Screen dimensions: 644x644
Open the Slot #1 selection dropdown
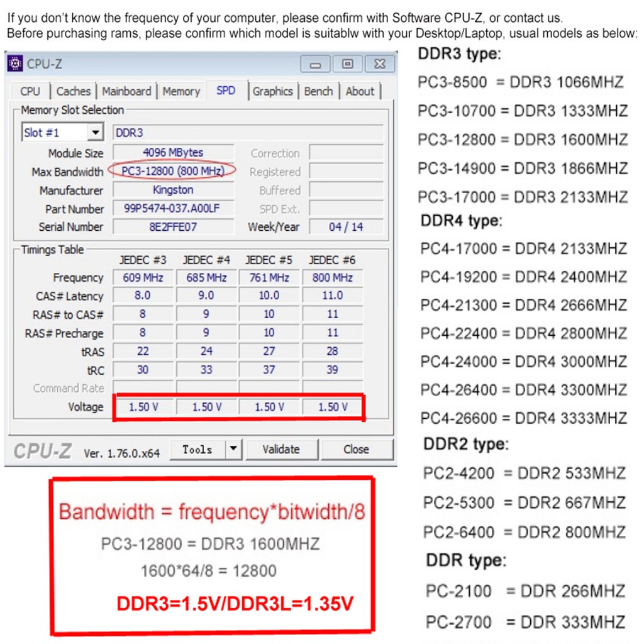click(95, 133)
